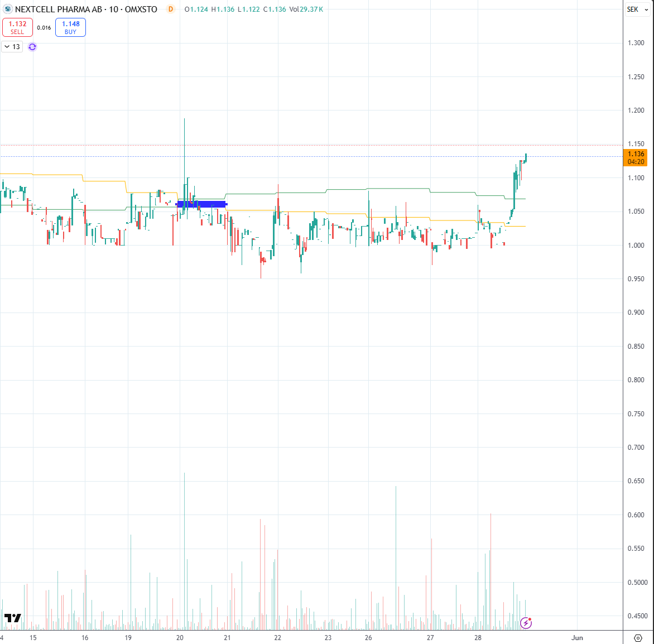The width and height of the screenshot is (654, 644).
Task: Click the date label 19 on time axis
Action: click(128, 638)
